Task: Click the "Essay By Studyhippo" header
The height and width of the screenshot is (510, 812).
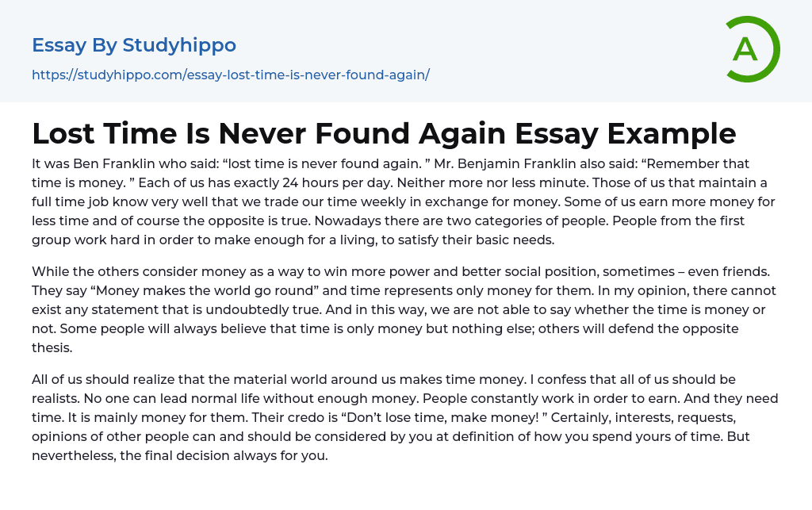Action: click(134, 45)
